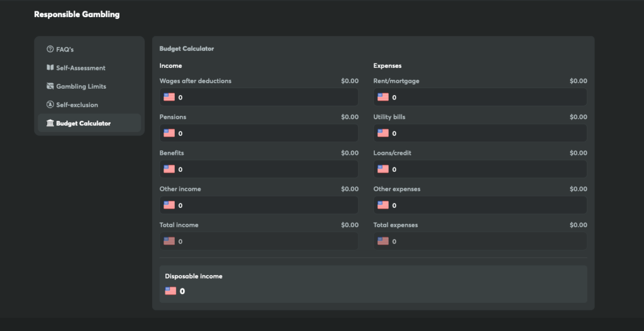Image resolution: width=644 pixels, height=331 pixels.
Task: Click the Responsible Gambling page heading
Action: pos(77,14)
